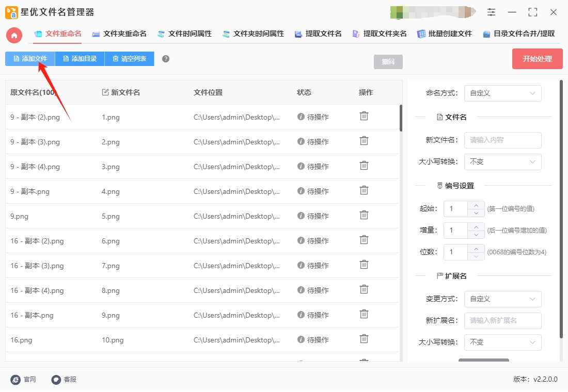Screen dimensions: 568x392
Task: Increase the 增量 value
Action: click(476, 227)
